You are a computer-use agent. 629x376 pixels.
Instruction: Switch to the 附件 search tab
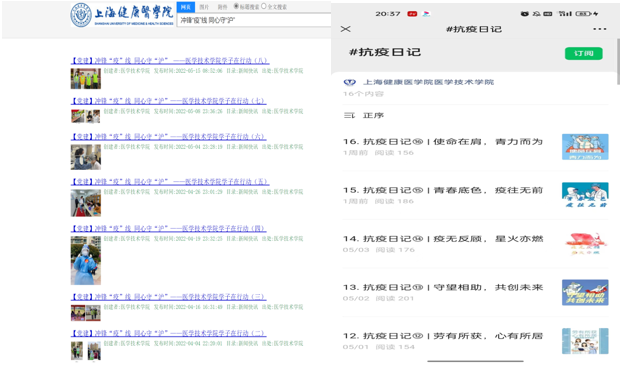[x=222, y=7]
